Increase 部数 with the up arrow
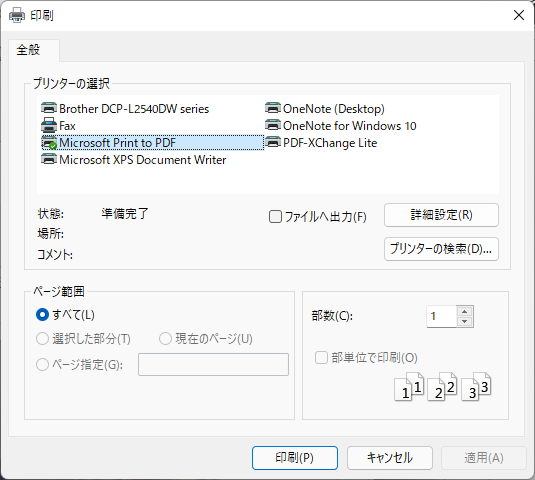This screenshot has width=535, height=480. 464,311
